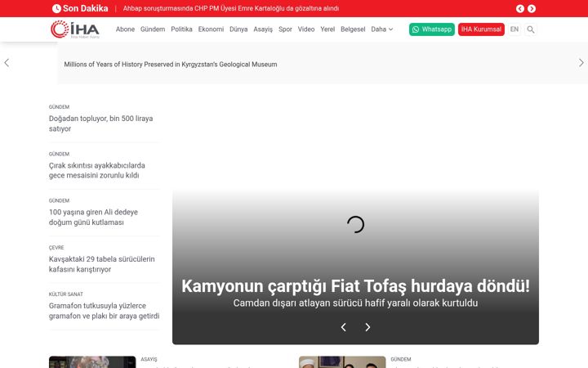
Task: Open the Politika section
Action: [x=181, y=29]
